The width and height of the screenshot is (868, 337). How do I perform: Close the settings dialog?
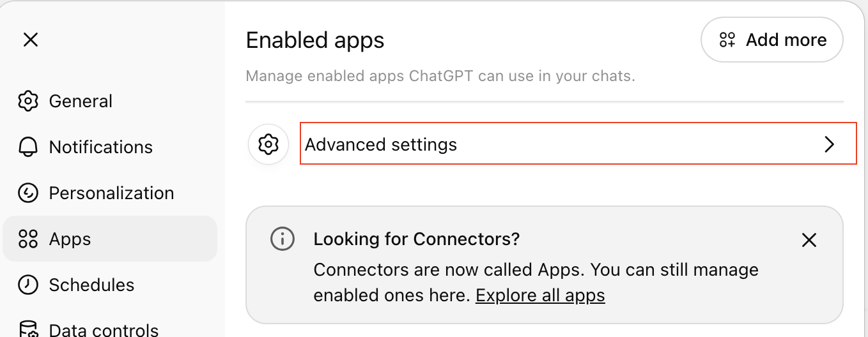[x=31, y=40]
